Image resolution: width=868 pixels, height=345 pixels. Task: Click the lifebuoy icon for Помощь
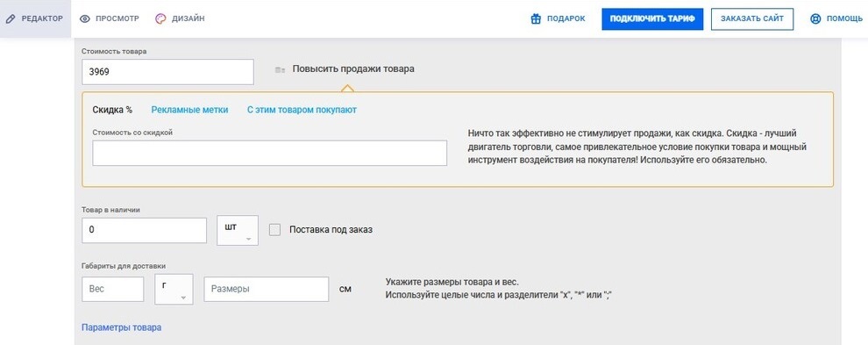[x=815, y=18]
